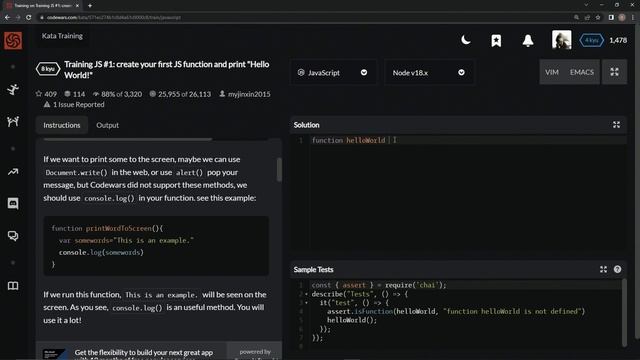The image size is (640, 360).
Task: Open the user profile avatar
Action: point(562,40)
